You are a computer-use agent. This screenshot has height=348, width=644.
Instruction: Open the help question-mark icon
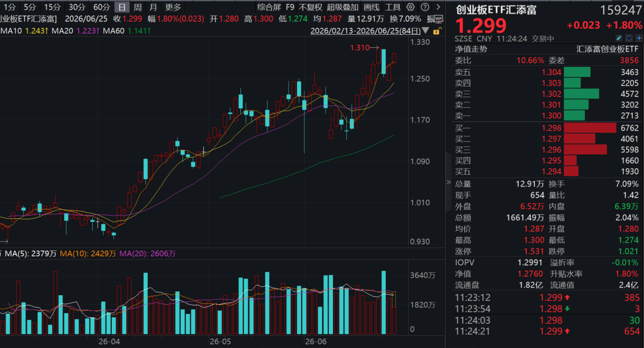click(425, 7)
